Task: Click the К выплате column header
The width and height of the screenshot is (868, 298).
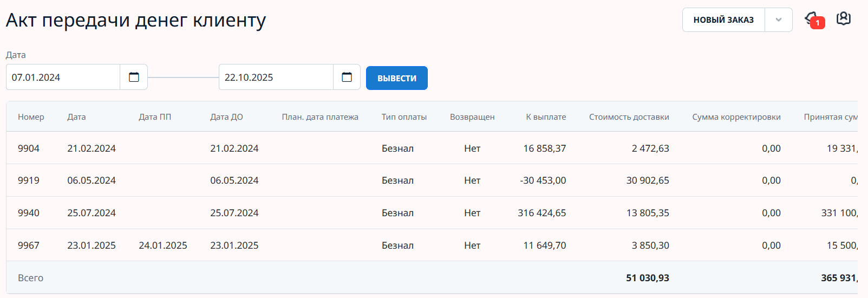Action: coord(546,117)
